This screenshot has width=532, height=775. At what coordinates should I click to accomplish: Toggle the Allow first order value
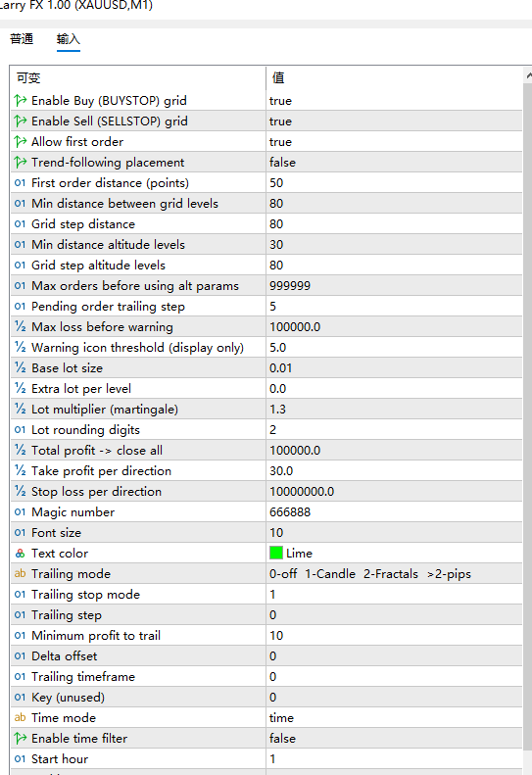coord(394,142)
